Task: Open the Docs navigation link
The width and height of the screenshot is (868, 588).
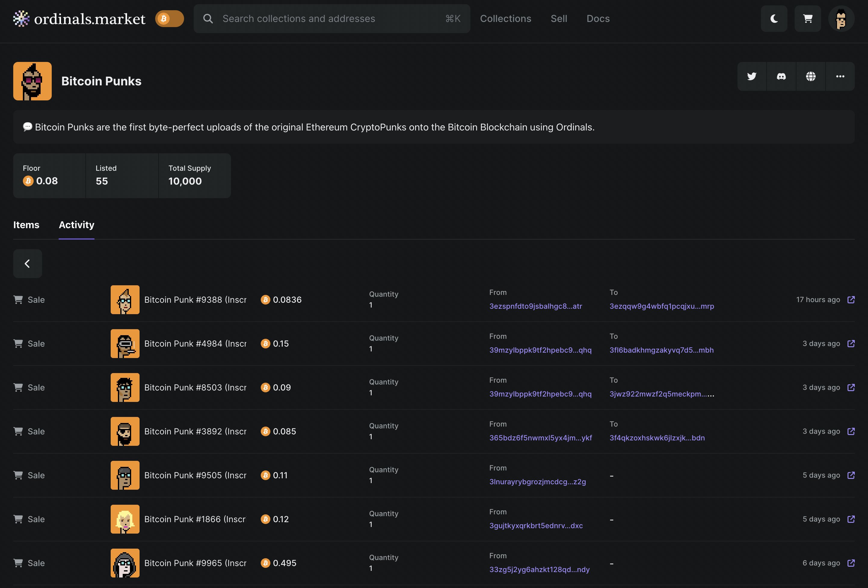Action: [x=598, y=19]
